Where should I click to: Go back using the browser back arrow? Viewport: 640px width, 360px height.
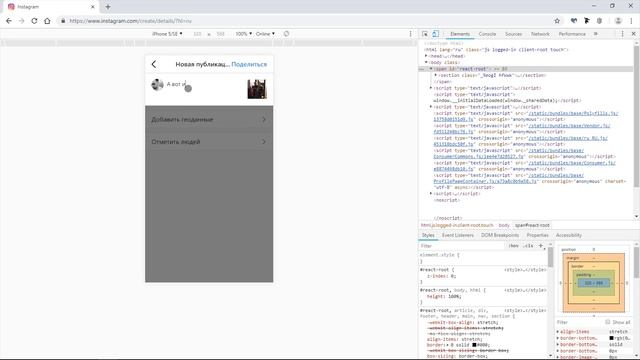[9, 21]
